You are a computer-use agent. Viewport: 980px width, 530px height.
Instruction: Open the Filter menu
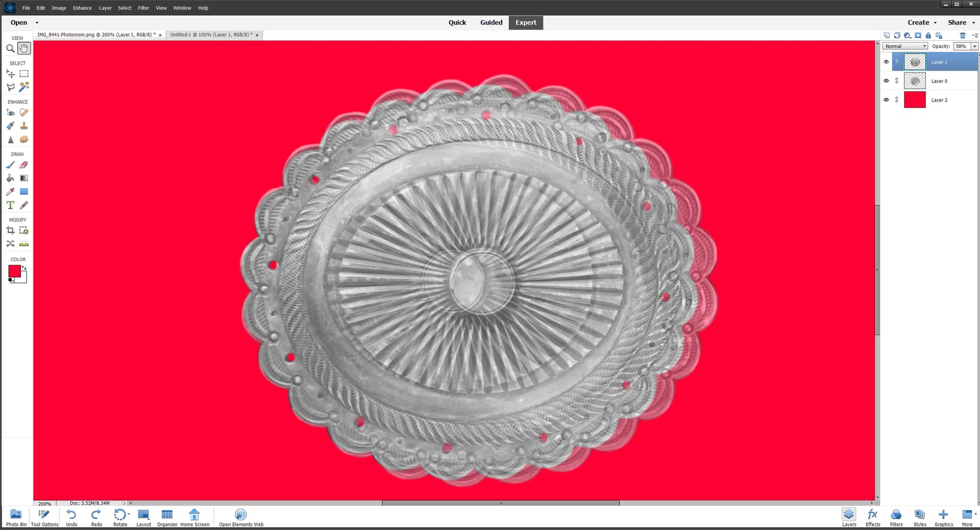143,8
